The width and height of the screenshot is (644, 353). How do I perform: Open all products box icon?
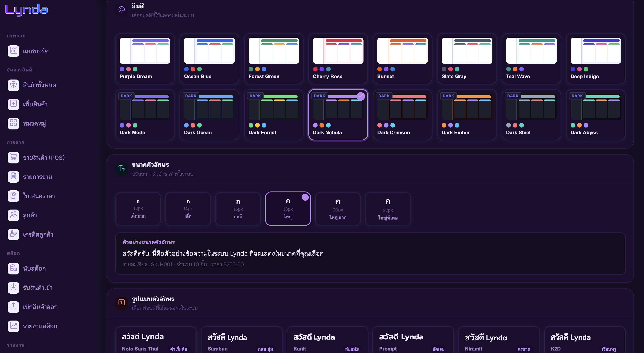pos(13,85)
